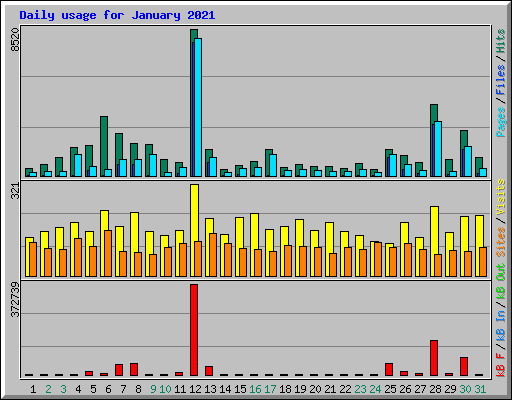
Task: Click the 8520 hits axis label
Action: [15, 40]
